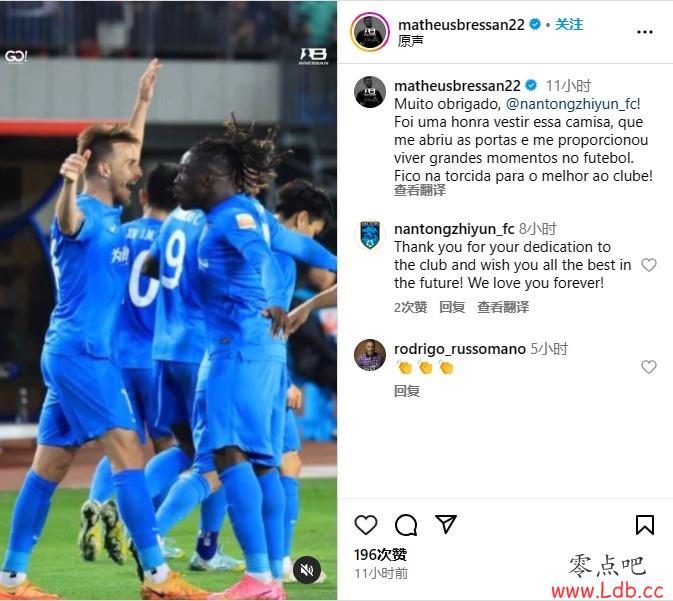This screenshot has width=673, height=601.
Task: Click the 关注 follow button
Action: [569, 24]
